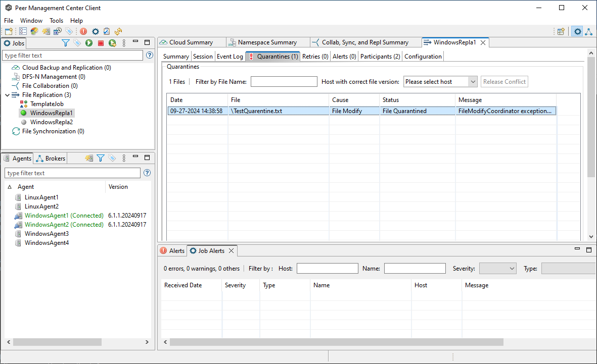Click the yellow sync arrows icon in main toolbar
Viewport: 597px width, 364px height.
point(118,31)
